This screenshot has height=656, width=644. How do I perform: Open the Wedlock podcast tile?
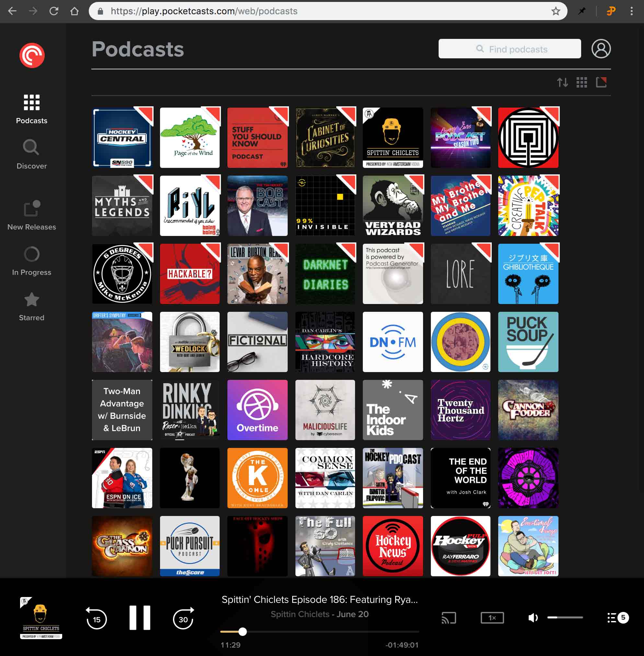pos(190,342)
